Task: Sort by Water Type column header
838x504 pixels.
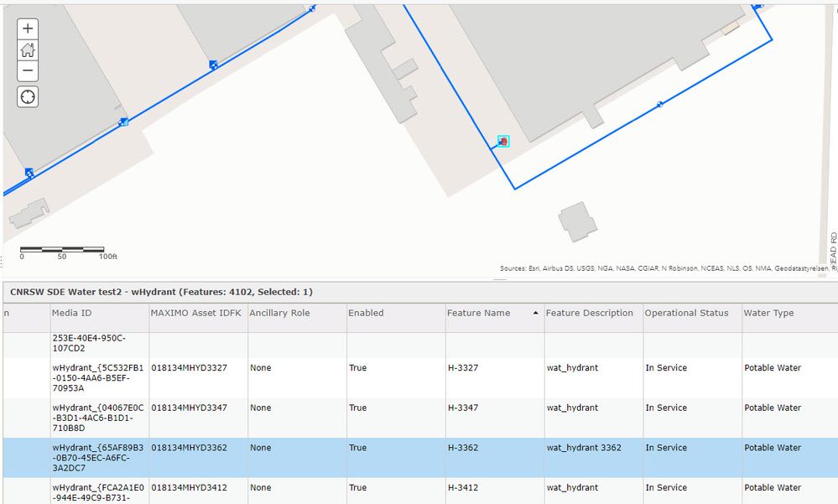Action: coord(768,313)
